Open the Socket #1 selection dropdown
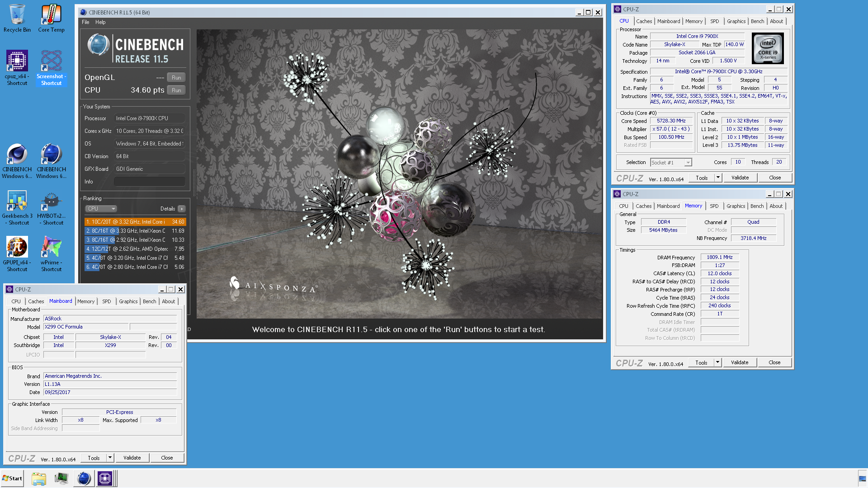This screenshot has height=488, width=868. tap(671, 163)
